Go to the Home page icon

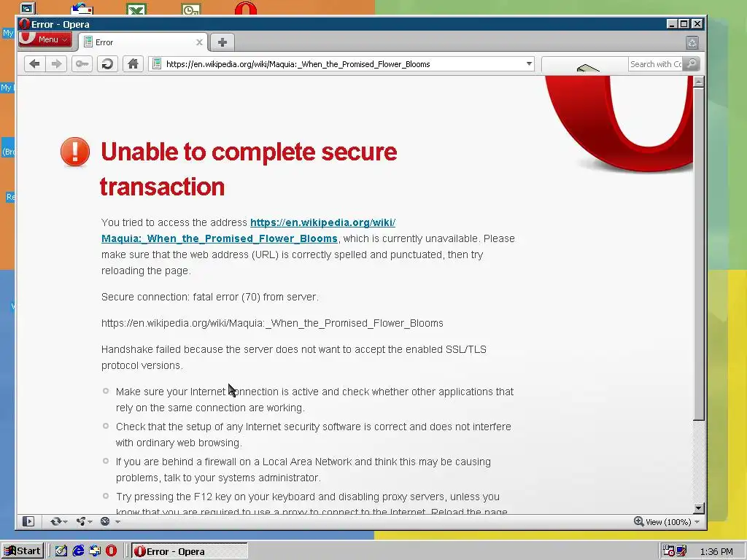pyautogui.click(x=133, y=64)
